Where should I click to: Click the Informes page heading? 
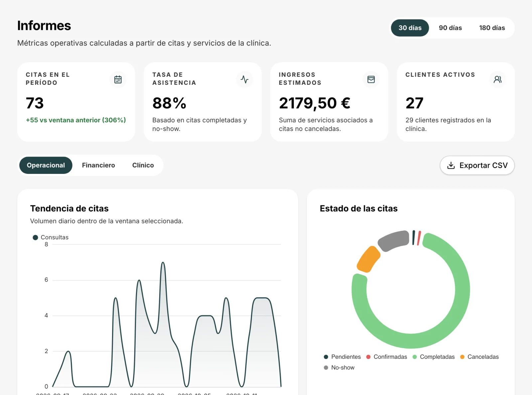[x=44, y=26]
